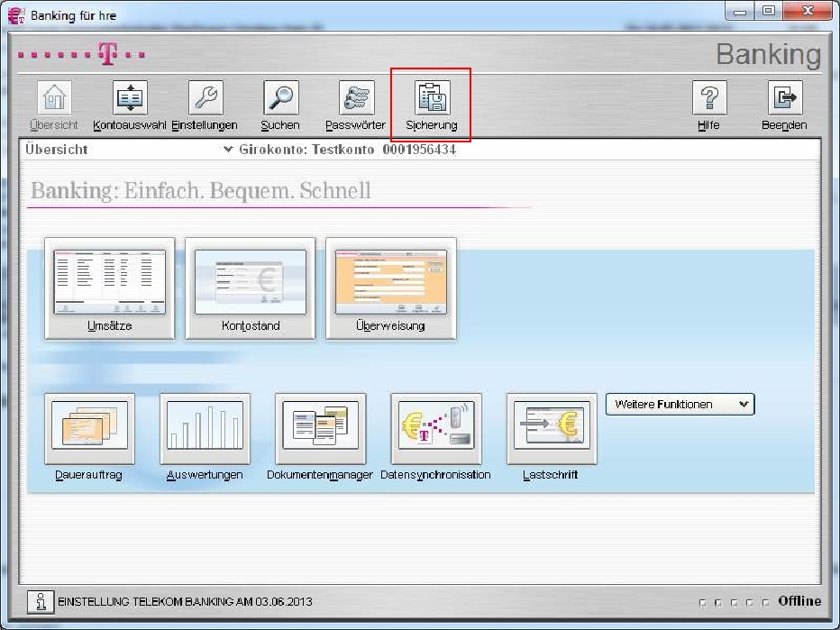Click the Sicherung backup icon
This screenshot has width=840, height=630.
pyautogui.click(x=431, y=98)
